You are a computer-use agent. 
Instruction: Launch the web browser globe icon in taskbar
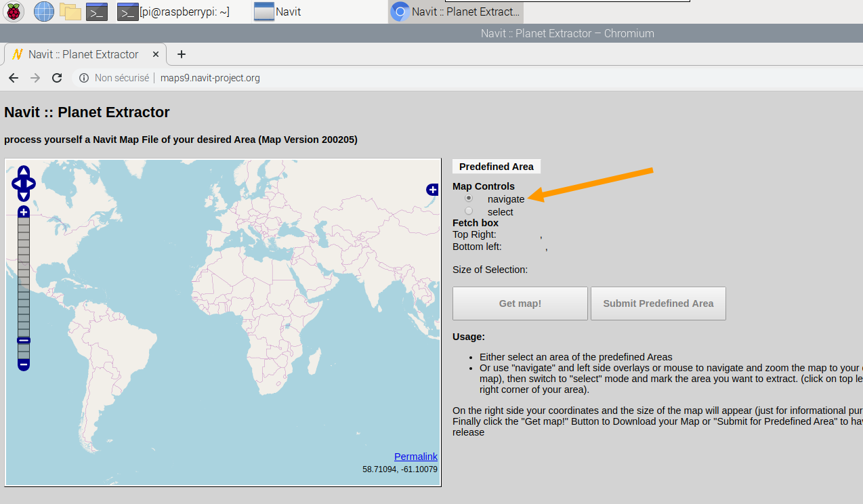point(44,12)
